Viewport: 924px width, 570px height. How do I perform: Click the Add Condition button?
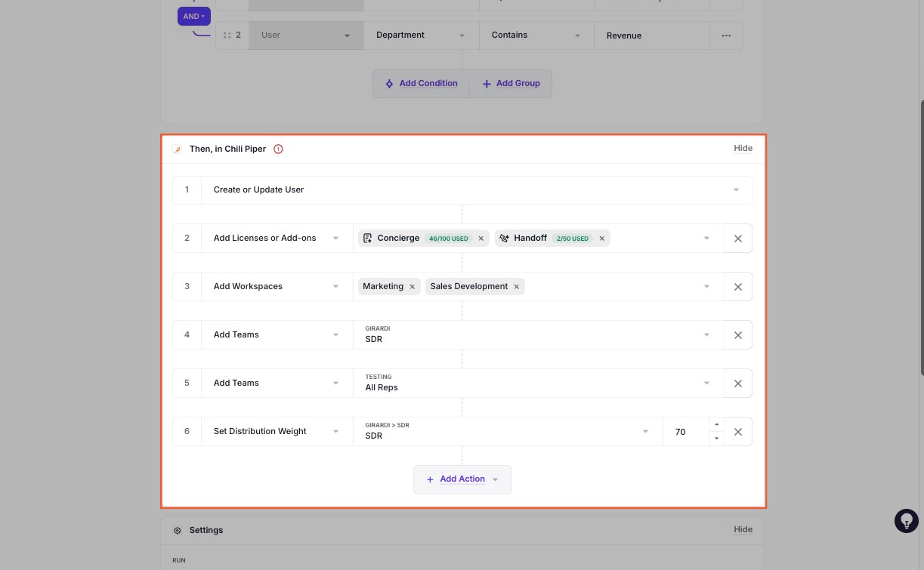click(422, 84)
